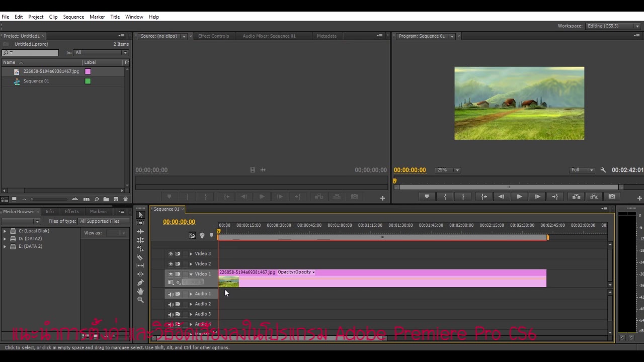Export frame with the camera icon
644x362 pixels.
612,197
